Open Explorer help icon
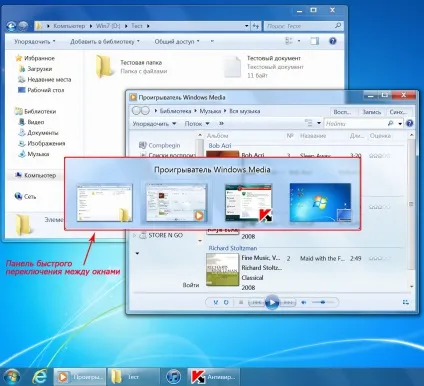 point(333,41)
